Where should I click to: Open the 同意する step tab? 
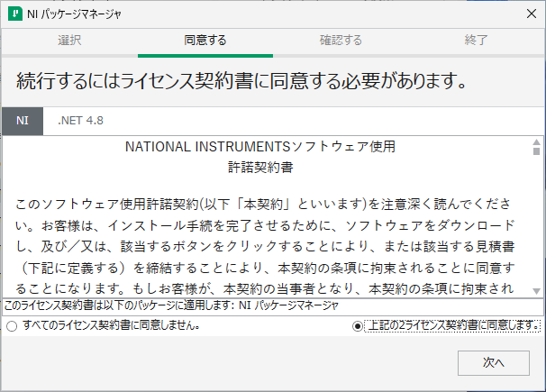(205, 41)
